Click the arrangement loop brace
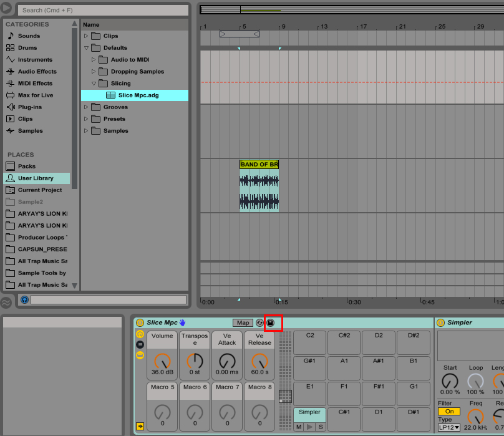The width and height of the screenshot is (504, 436). pos(240,34)
